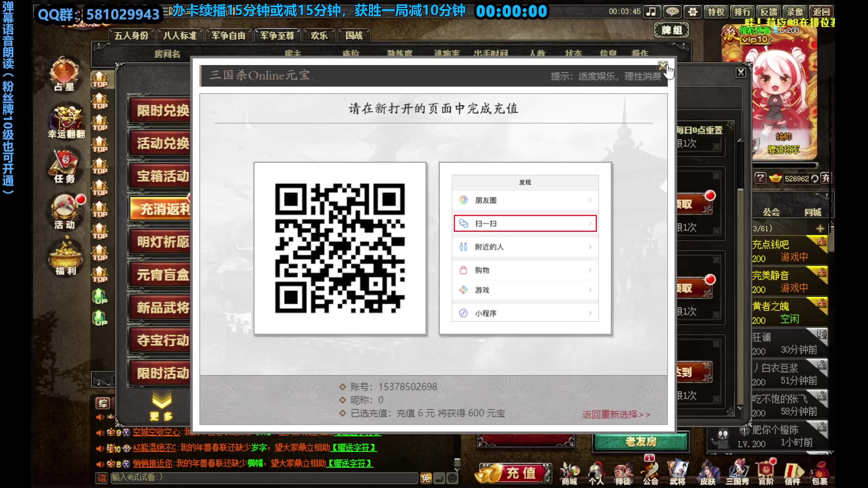Image resolution: width=868 pixels, height=488 pixels.
Task: Open the gear settings icon
Action: 693,12
